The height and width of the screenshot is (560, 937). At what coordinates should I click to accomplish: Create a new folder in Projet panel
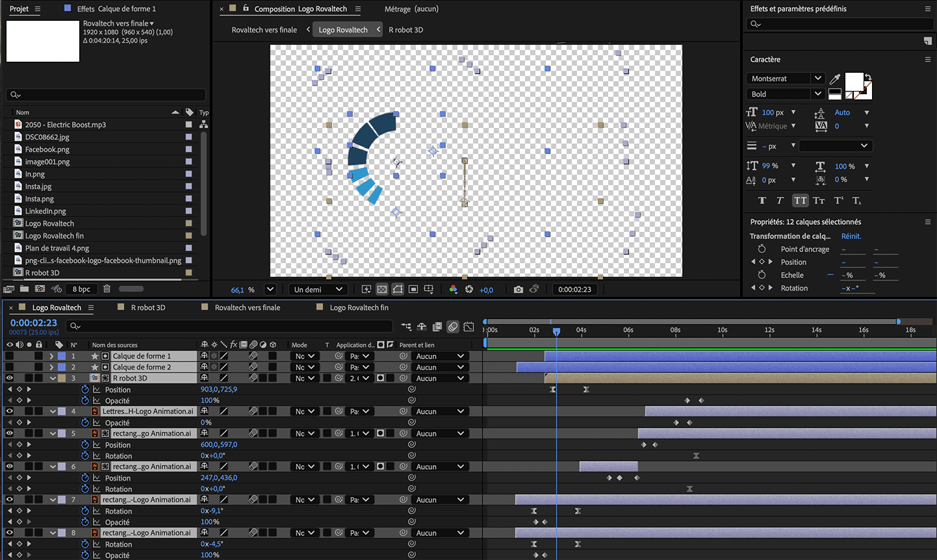pos(24,289)
